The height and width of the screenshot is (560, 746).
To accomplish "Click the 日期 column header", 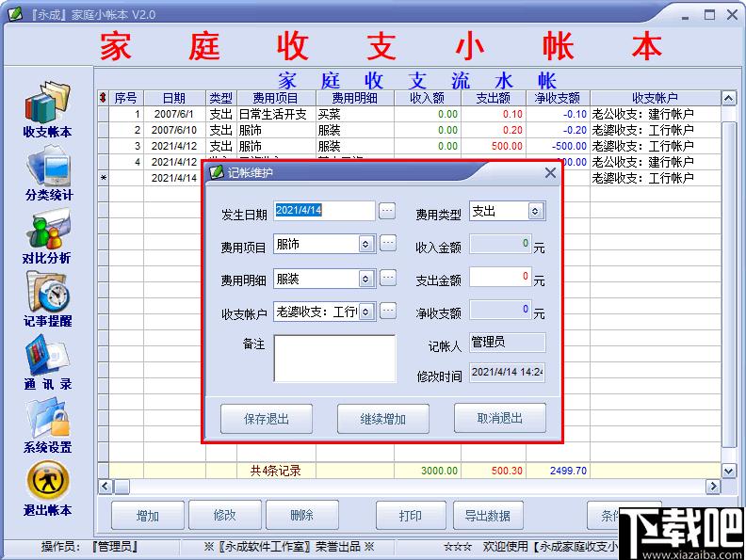I will pyautogui.click(x=174, y=98).
